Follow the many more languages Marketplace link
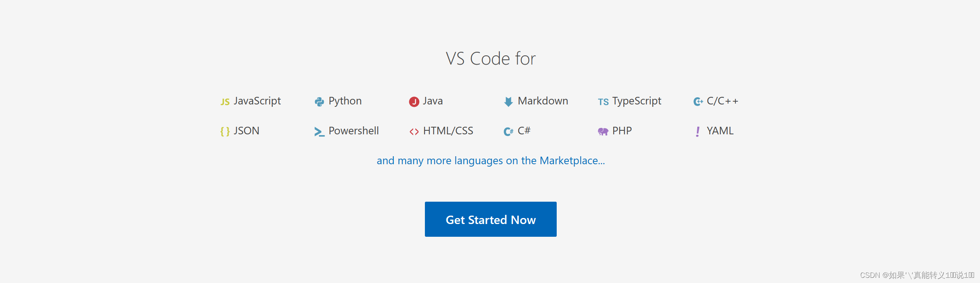 pyautogui.click(x=491, y=161)
